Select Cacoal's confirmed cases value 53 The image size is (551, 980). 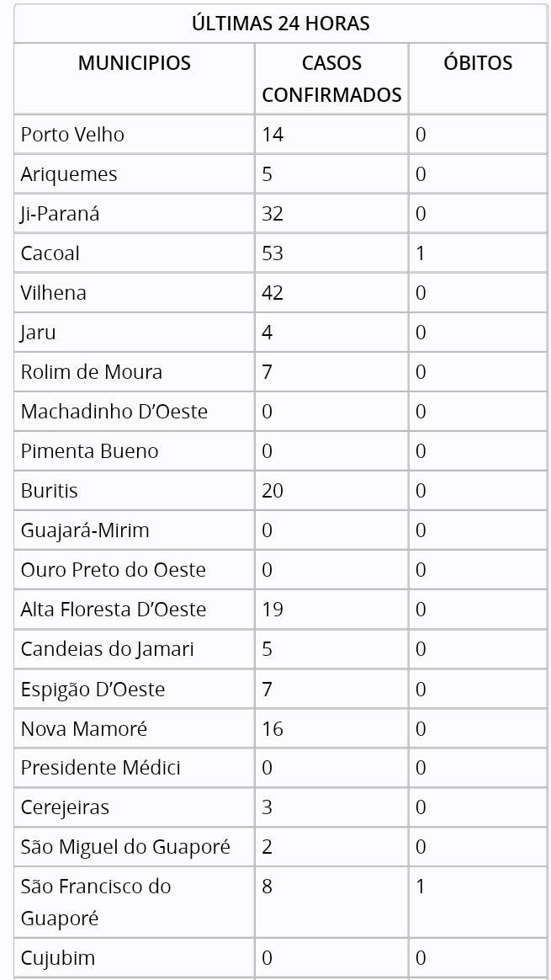273,253
